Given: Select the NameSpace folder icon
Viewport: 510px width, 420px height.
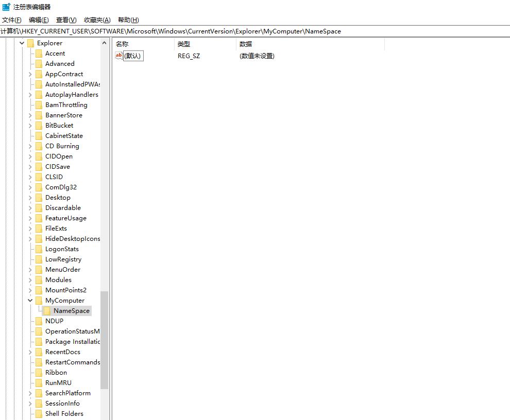Looking at the screenshot, I should click(x=47, y=311).
